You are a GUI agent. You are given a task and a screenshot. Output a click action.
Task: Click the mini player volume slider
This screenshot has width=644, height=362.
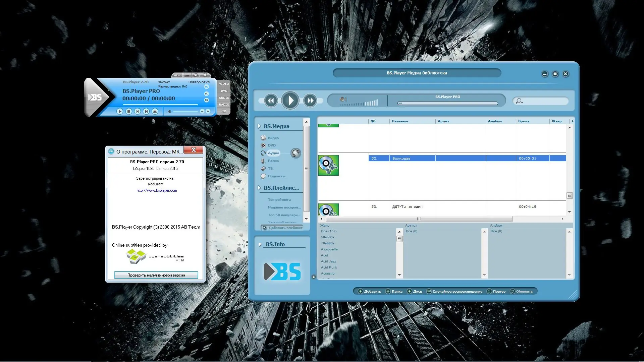(x=185, y=111)
